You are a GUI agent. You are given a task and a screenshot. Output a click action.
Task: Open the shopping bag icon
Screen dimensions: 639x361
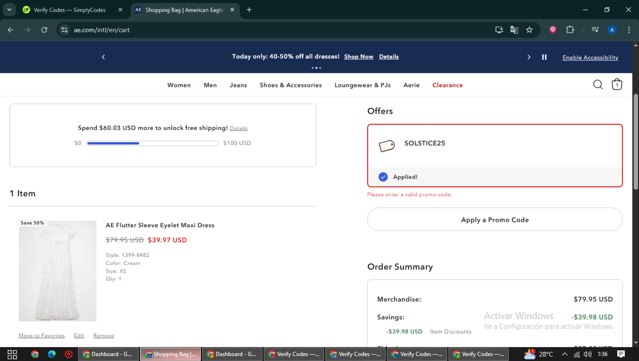click(617, 84)
